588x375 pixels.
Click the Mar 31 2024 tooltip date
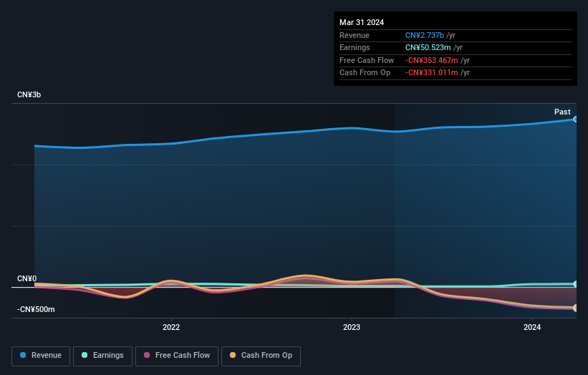pos(362,22)
